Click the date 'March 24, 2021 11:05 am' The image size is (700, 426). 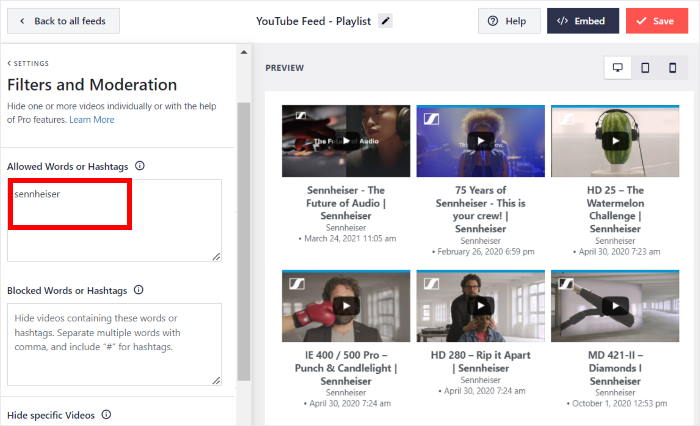tap(350, 238)
